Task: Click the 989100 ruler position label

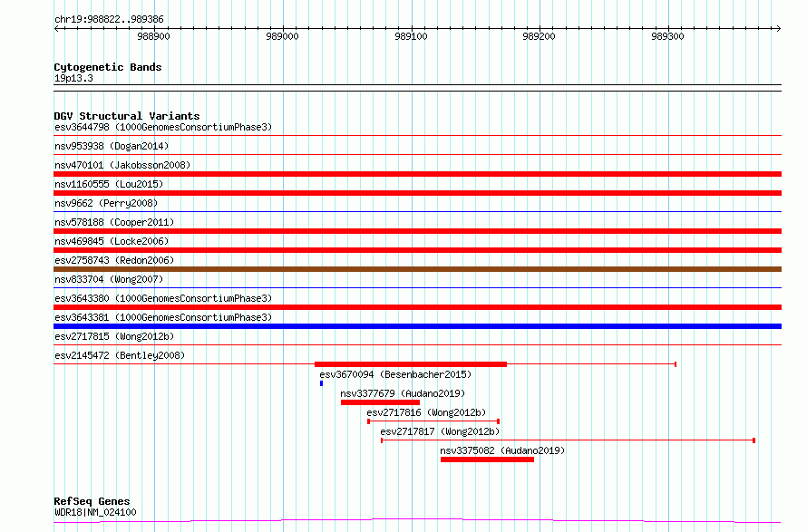Action: click(411, 36)
